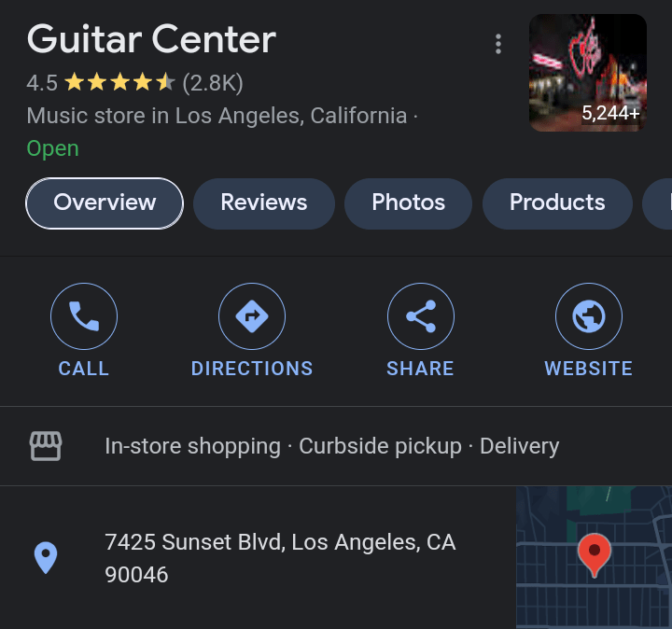The width and height of the screenshot is (672, 629).
Task: Open the Photos tab
Action: point(408,203)
